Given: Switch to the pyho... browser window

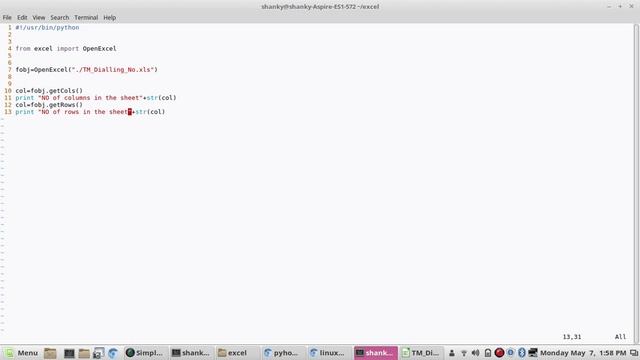Looking at the screenshot, I should pyautogui.click(x=283, y=353).
